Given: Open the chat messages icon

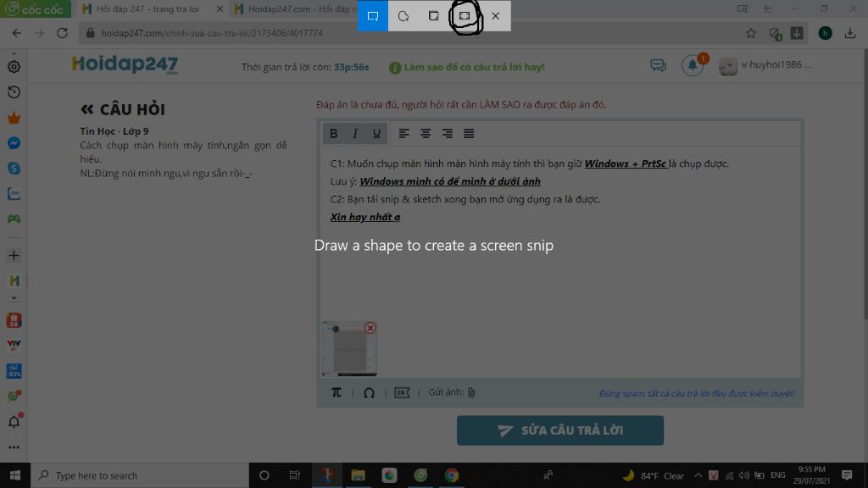Looking at the screenshot, I should tap(658, 65).
